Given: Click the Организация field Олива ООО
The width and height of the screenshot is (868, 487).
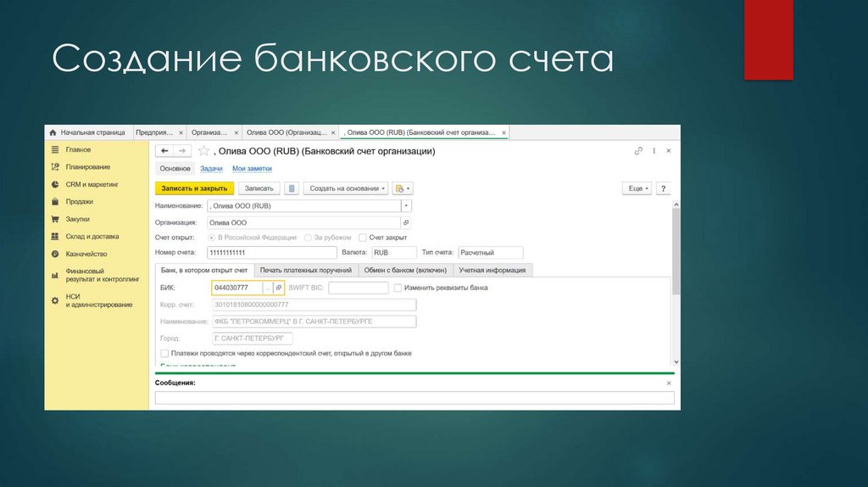Looking at the screenshot, I should click(x=304, y=223).
